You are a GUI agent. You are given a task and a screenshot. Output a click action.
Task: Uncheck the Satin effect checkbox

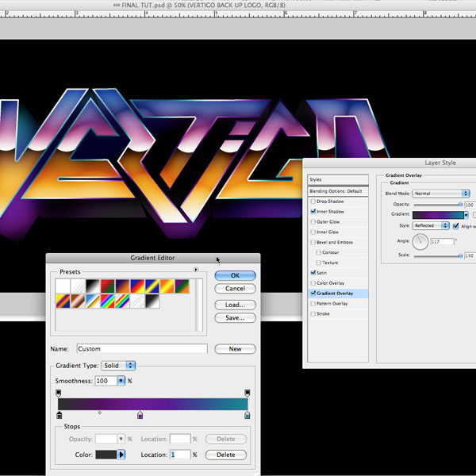pos(313,272)
